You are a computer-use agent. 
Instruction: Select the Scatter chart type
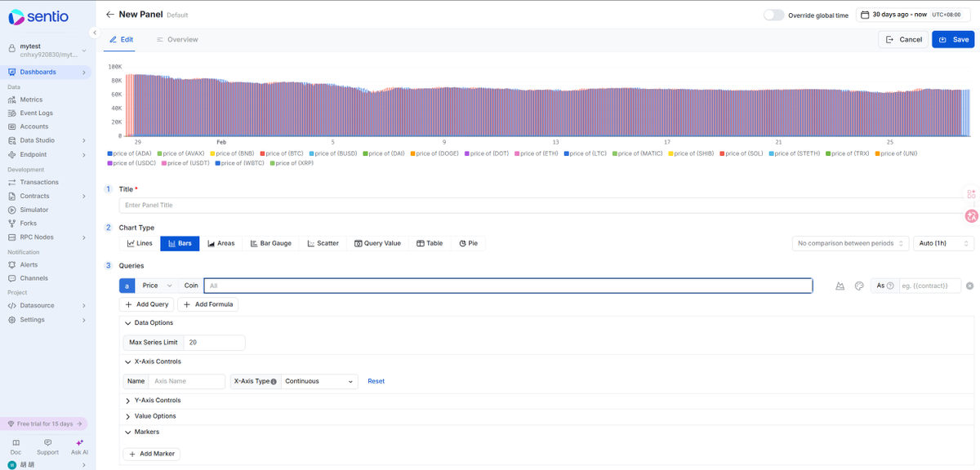pos(323,243)
